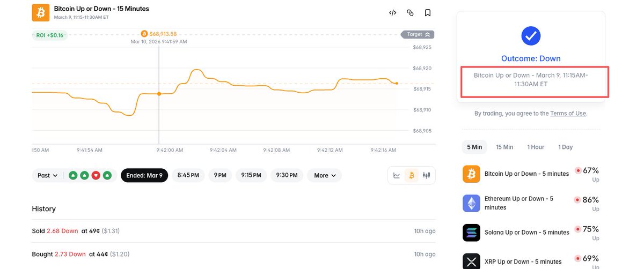Click the red live dot beside 75%
This screenshot has height=269, width=644.
[578, 229]
